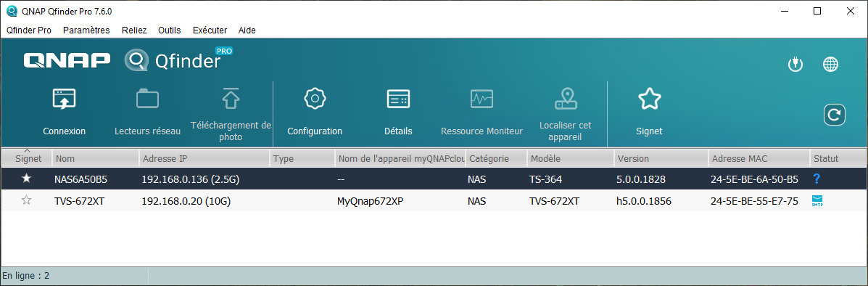Open the Connexion toolbar icon
868x286 pixels.
coord(65,99)
